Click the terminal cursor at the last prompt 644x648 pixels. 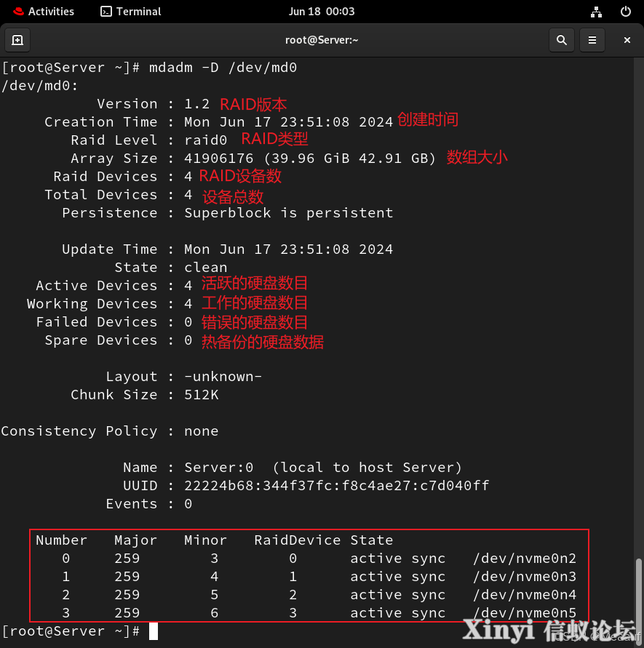[x=154, y=631]
